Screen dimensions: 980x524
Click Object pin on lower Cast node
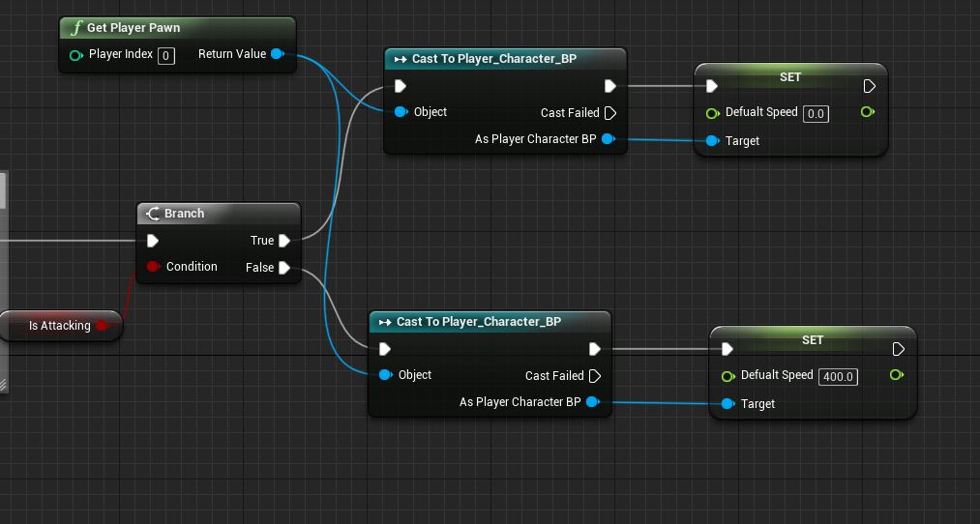pos(385,375)
